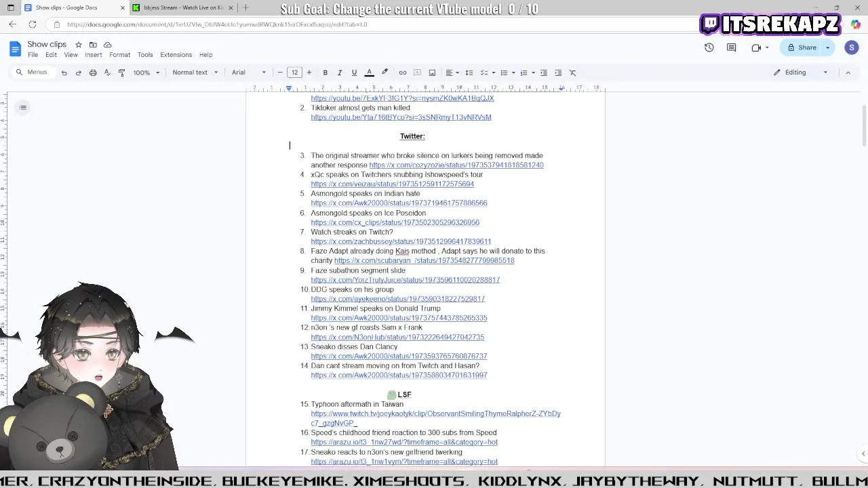Image resolution: width=868 pixels, height=488 pixels.
Task: Open a new browser tab
Action: coord(245,7)
